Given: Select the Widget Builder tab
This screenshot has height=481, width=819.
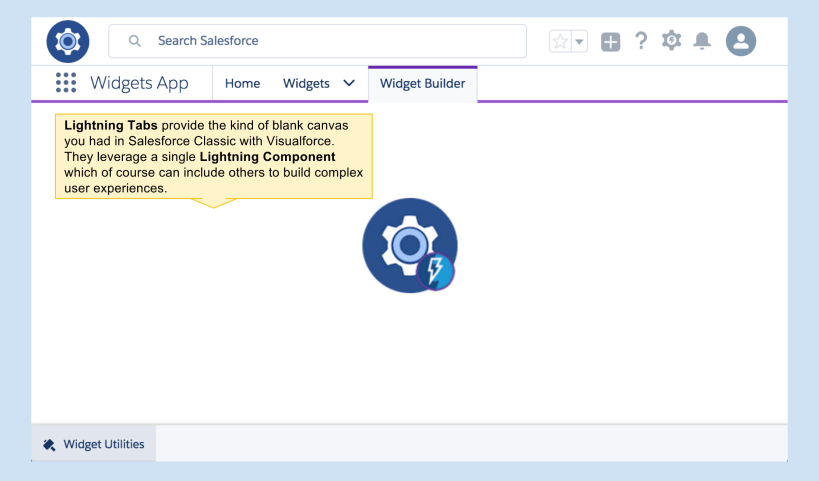Looking at the screenshot, I should tap(422, 84).
